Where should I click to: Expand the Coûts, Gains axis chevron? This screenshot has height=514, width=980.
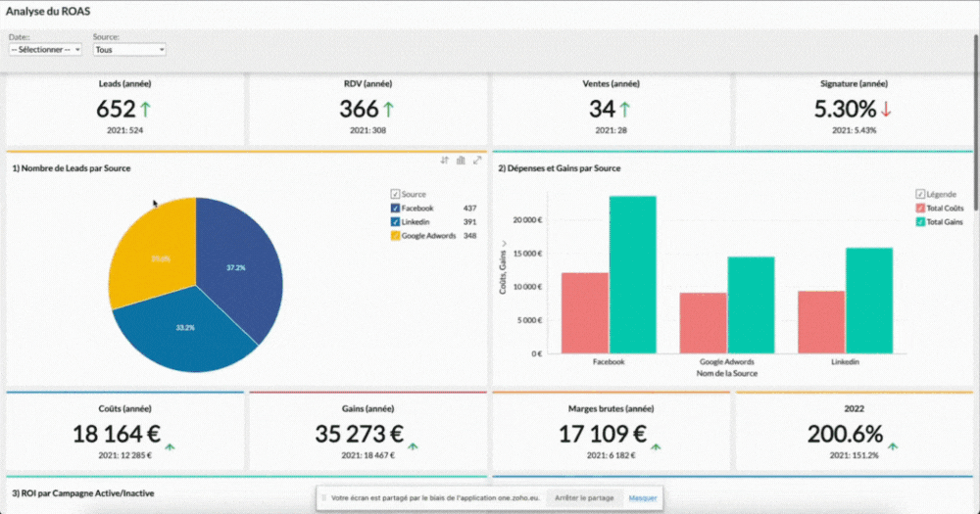tap(504, 244)
